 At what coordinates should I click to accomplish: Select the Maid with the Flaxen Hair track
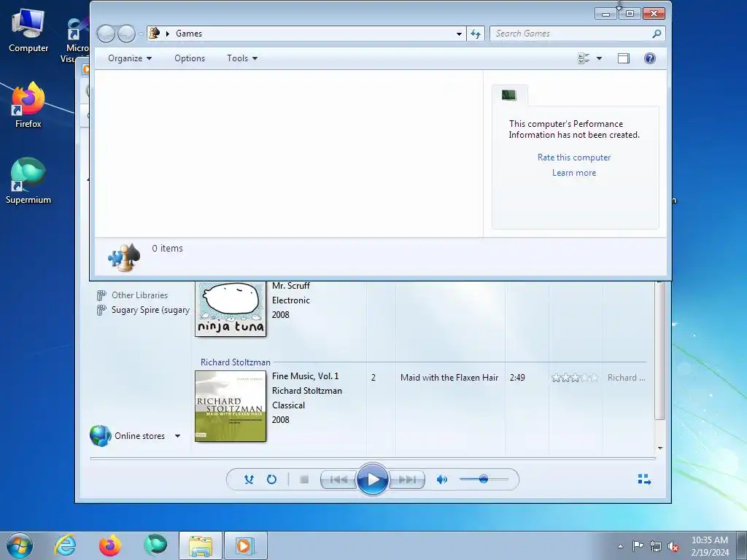coord(449,378)
